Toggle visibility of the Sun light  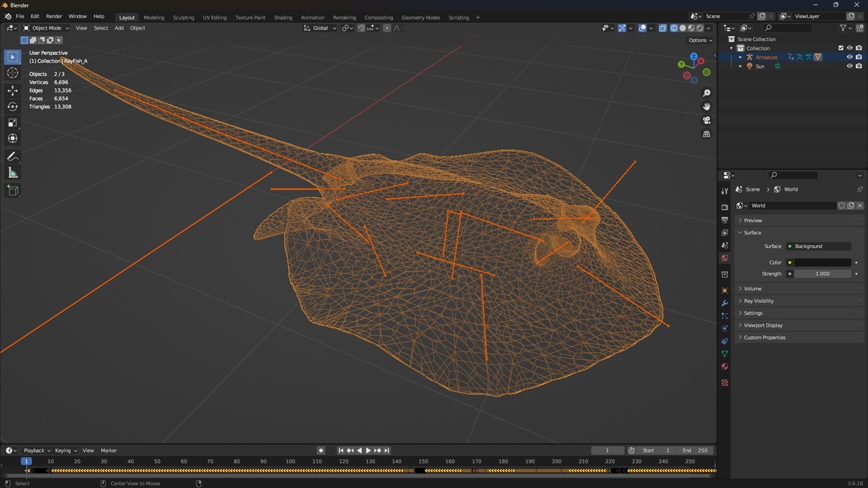point(849,66)
